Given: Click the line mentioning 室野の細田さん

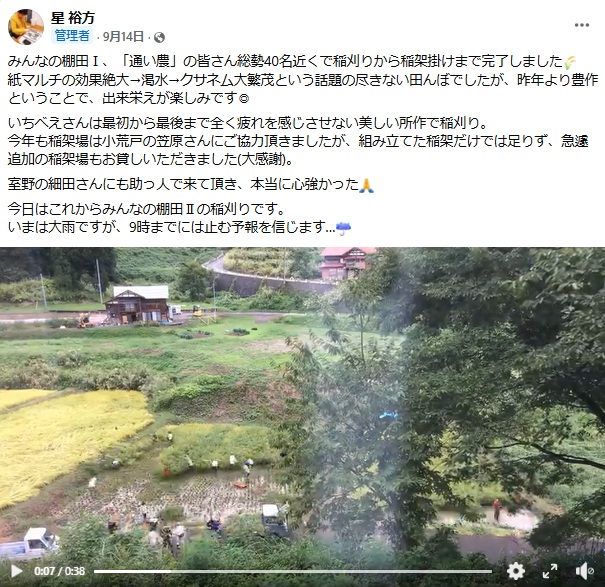Looking at the screenshot, I should click(191, 184).
